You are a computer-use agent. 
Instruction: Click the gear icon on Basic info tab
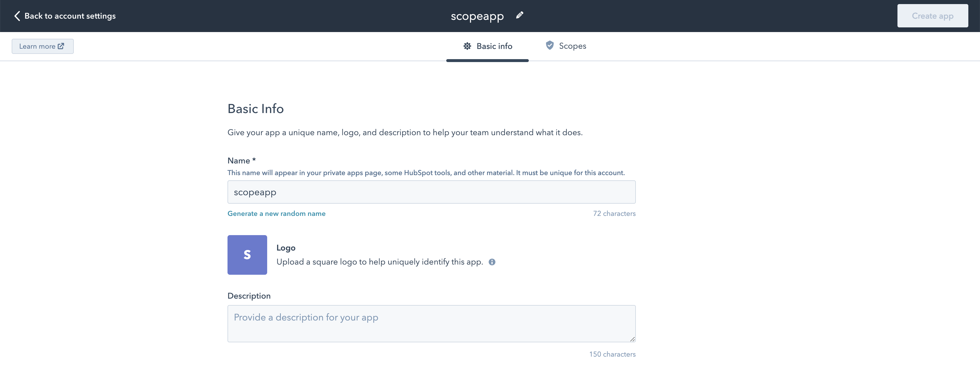[467, 46]
